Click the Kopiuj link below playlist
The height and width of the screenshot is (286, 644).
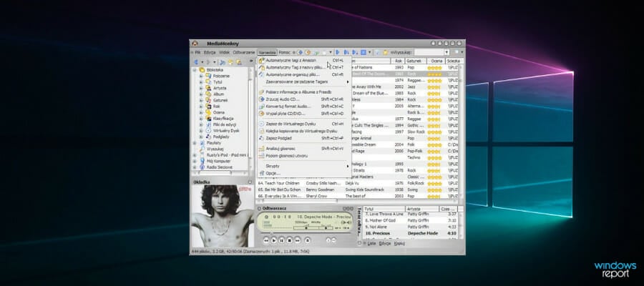[399, 243]
